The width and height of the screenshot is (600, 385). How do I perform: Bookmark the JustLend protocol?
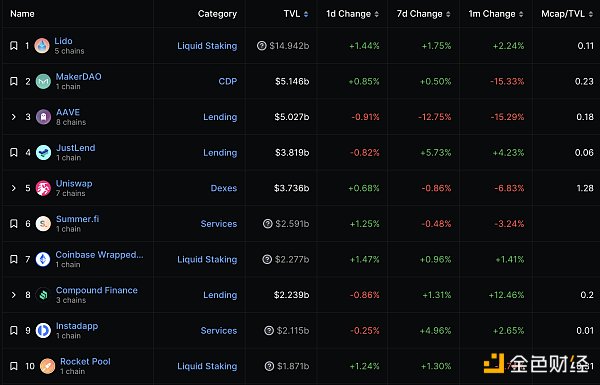click(14, 153)
